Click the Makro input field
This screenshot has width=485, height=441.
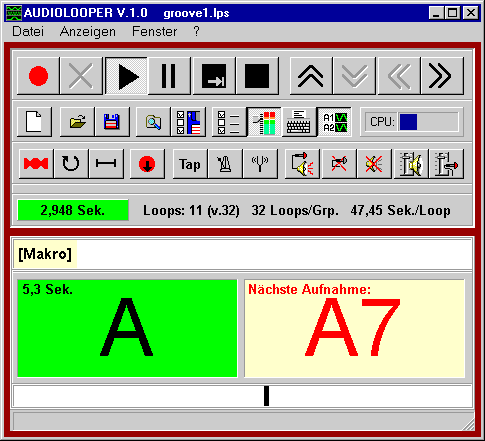(x=243, y=254)
